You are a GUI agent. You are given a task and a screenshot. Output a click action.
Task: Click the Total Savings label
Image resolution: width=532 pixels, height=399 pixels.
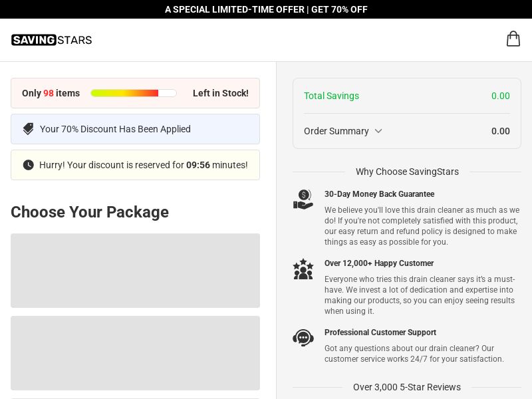coord(331,96)
